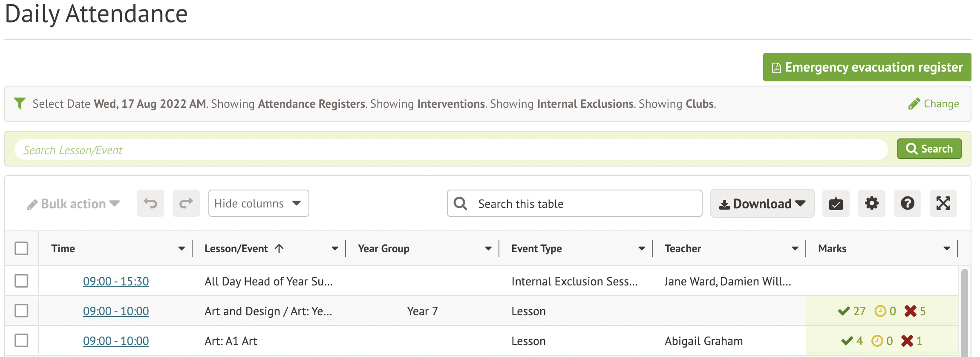980x357 pixels.
Task: Sort by the Lesson/Event column header
Action: click(236, 248)
